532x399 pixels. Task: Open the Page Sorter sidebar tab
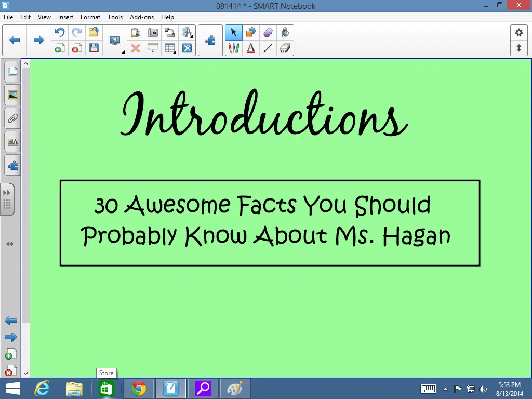(x=12, y=71)
